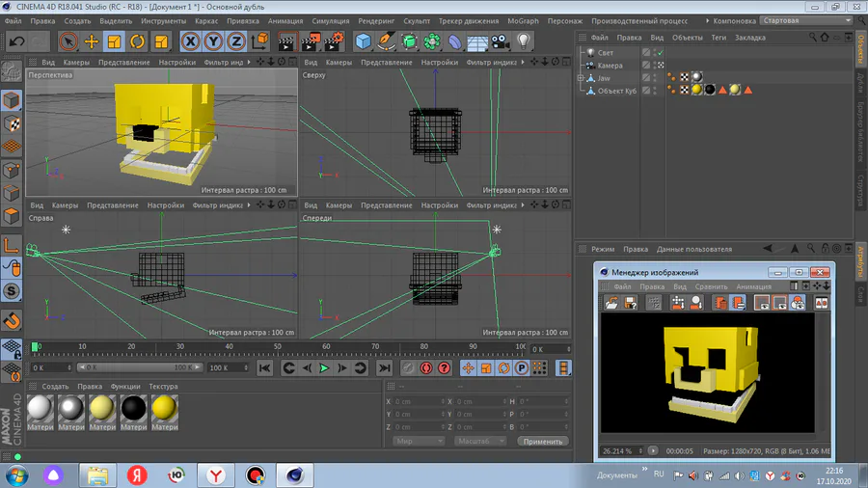Click the light bulb icon in toolbar

click(x=524, y=41)
